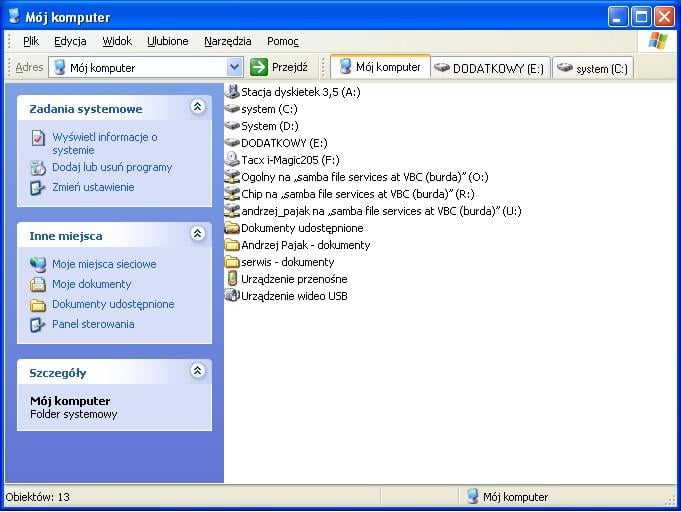Select the Tacx i-Magic205 (F:) drive icon
The image size is (681, 512).
point(232,160)
